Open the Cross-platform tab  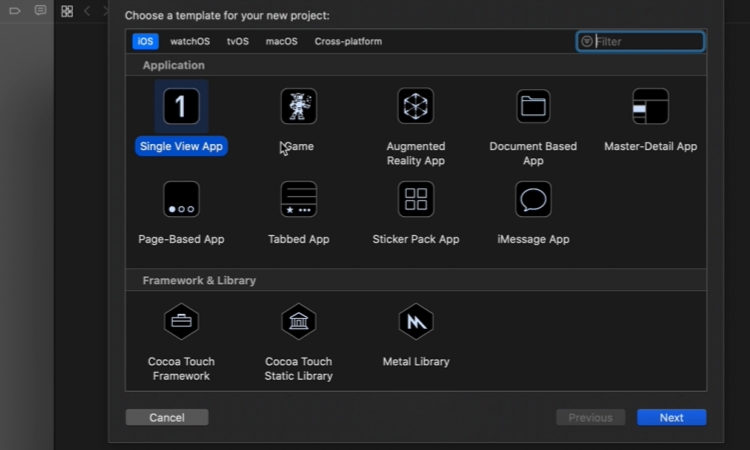point(348,41)
